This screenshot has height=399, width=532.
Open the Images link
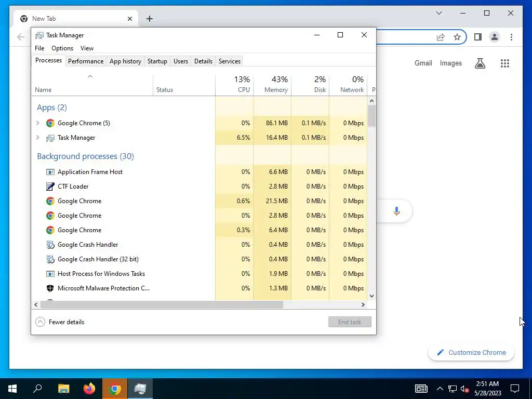click(450, 63)
